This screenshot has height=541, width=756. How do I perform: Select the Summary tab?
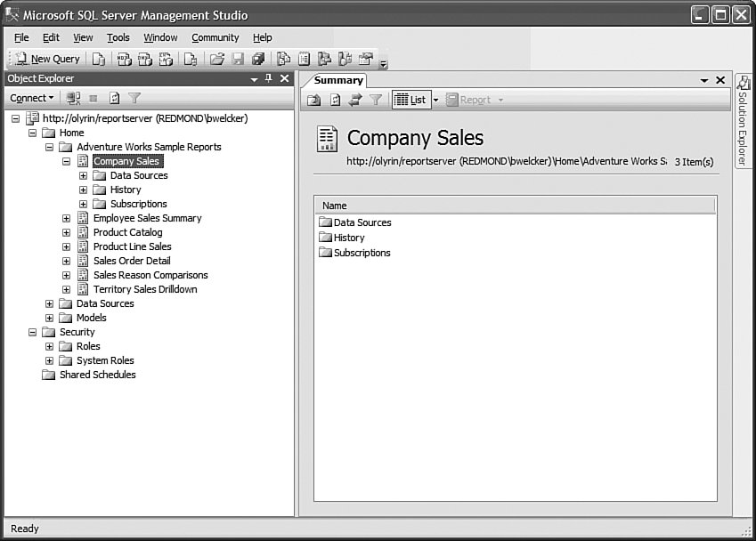pyautogui.click(x=338, y=80)
